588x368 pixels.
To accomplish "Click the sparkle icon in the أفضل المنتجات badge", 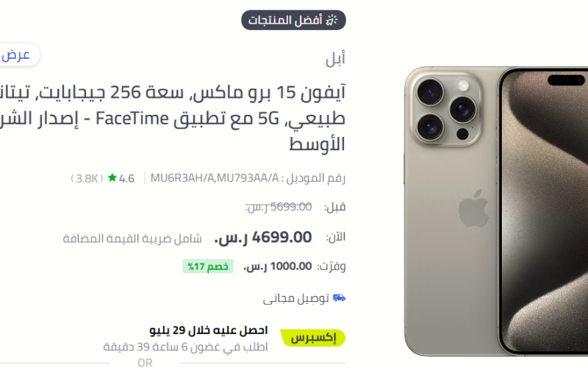I will coord(331,20).
